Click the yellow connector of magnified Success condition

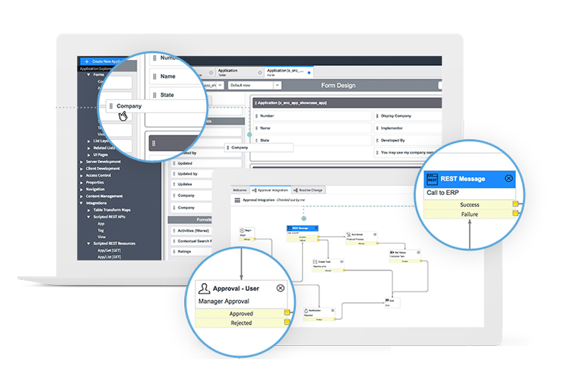coord(515,204)
